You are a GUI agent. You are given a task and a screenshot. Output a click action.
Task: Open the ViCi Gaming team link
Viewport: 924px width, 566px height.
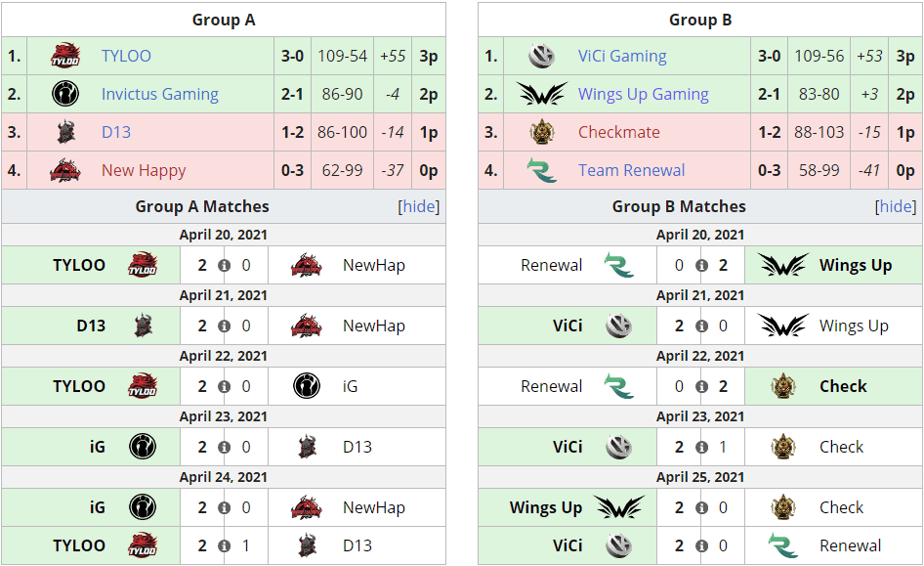point(622,56)
